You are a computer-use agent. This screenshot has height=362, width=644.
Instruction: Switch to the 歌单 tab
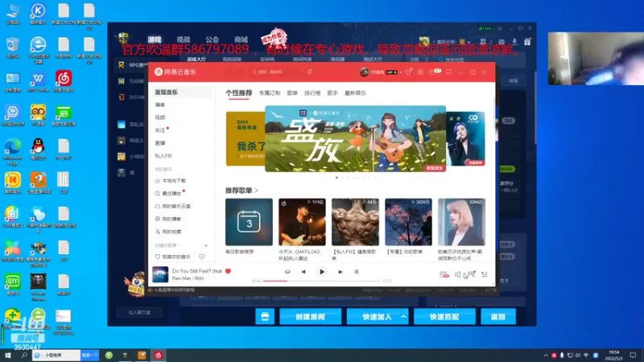coord(292,93)
